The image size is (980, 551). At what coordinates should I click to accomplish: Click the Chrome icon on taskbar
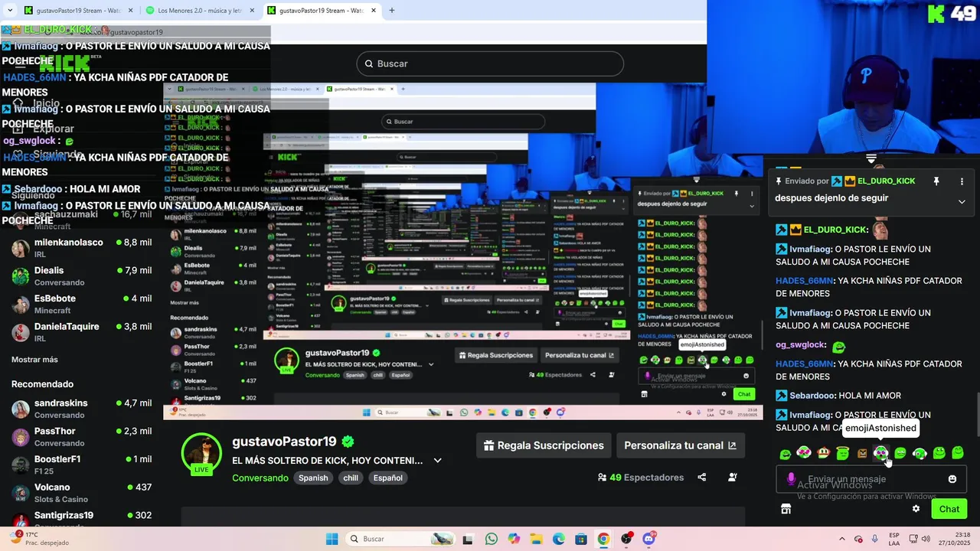pyautogui.click(x=603, y=539)
